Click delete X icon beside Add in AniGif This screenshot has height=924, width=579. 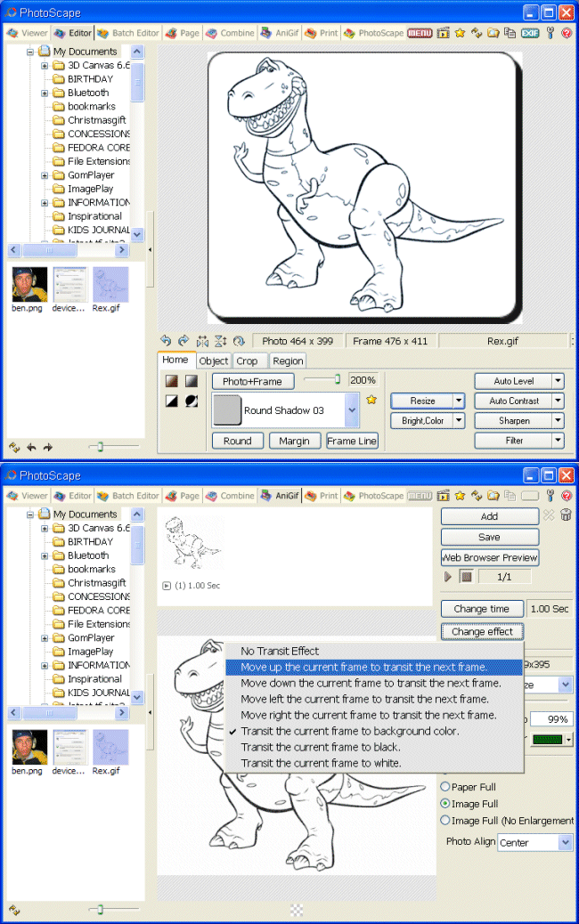tap(549, 515)
